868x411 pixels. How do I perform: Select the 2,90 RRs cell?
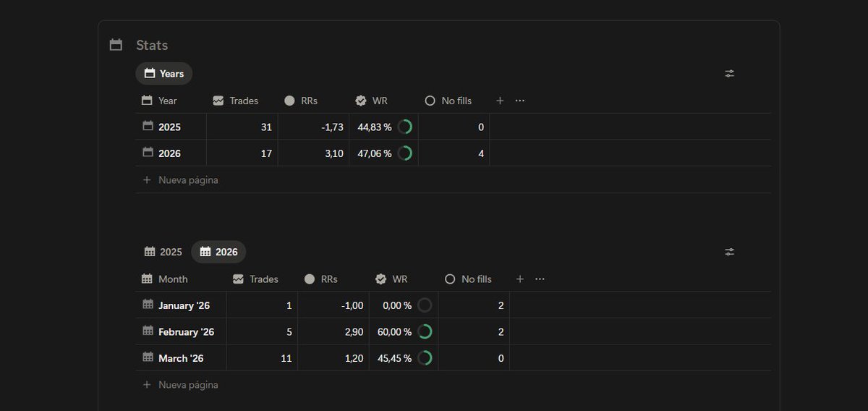pyautogui.click(x=333, y=331)
